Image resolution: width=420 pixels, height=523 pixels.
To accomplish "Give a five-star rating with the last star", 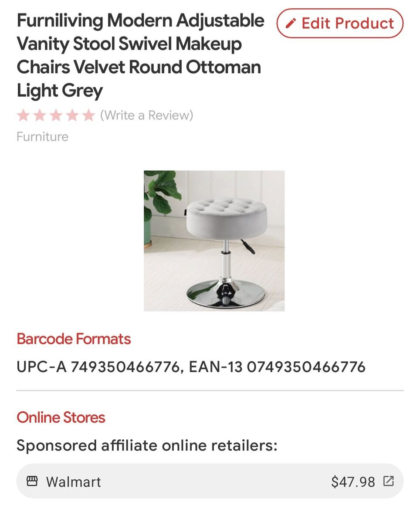I will point(88,115).
